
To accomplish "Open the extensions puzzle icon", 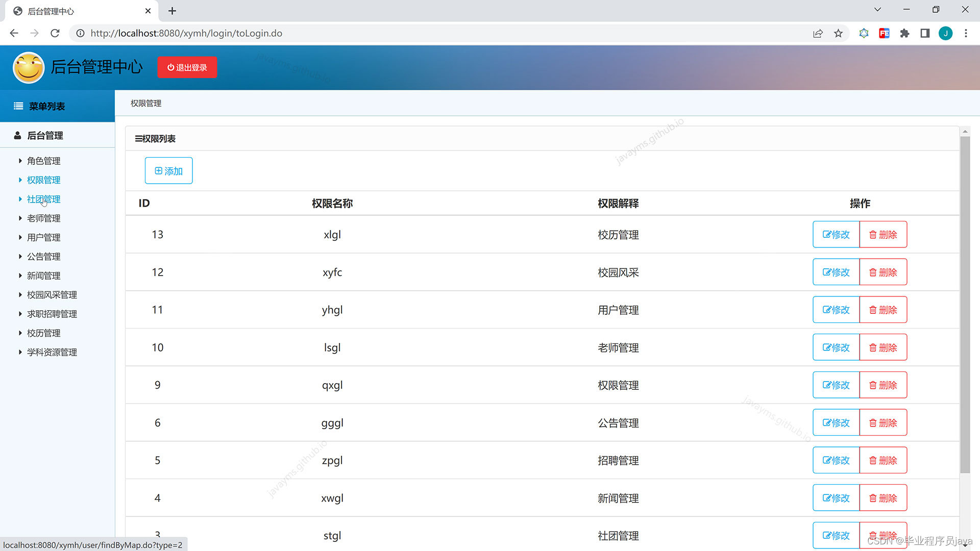I will point(904,33).
